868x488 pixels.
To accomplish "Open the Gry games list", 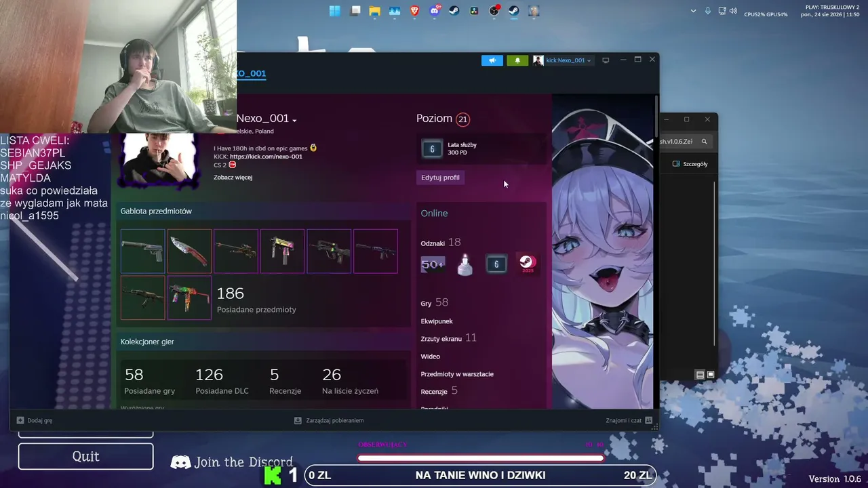I will pos(435,303).
